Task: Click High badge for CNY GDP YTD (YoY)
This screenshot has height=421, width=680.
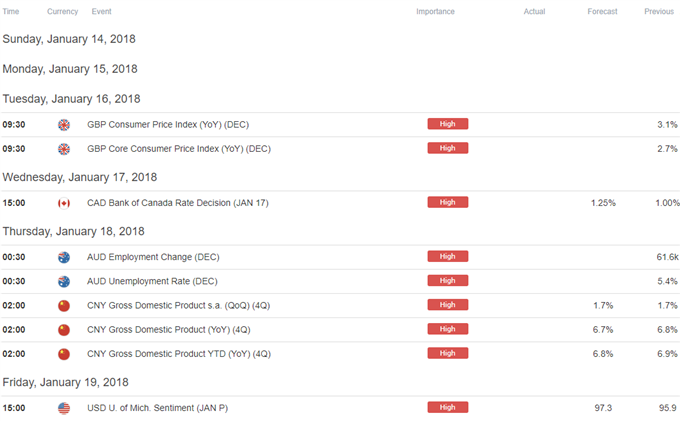Action: (x=448, y=353)
